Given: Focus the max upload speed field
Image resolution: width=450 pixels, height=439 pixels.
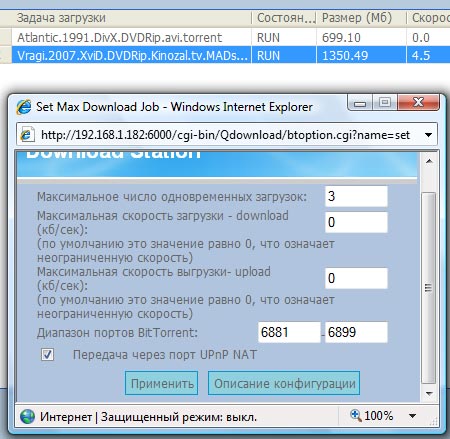Looking at the screenshot, I should tap(356, 278).
